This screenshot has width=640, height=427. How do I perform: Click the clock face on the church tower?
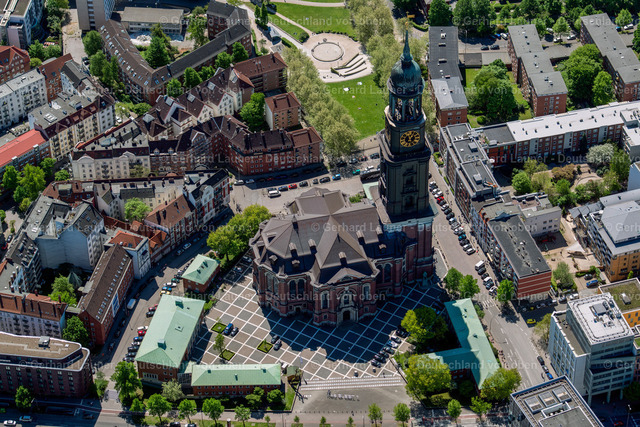pyautogui.click(x=409, y=138)
